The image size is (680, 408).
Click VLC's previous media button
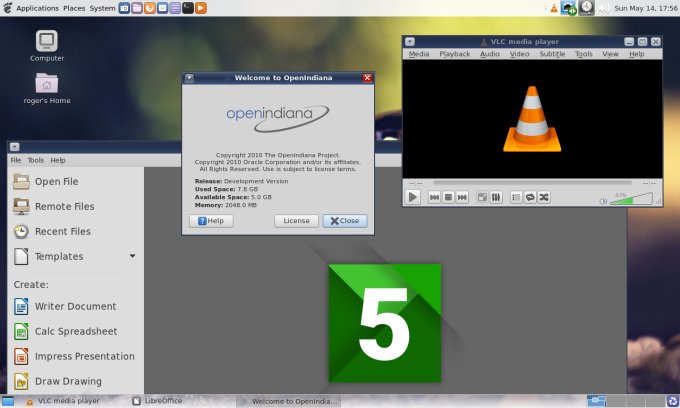pos(435,198)
